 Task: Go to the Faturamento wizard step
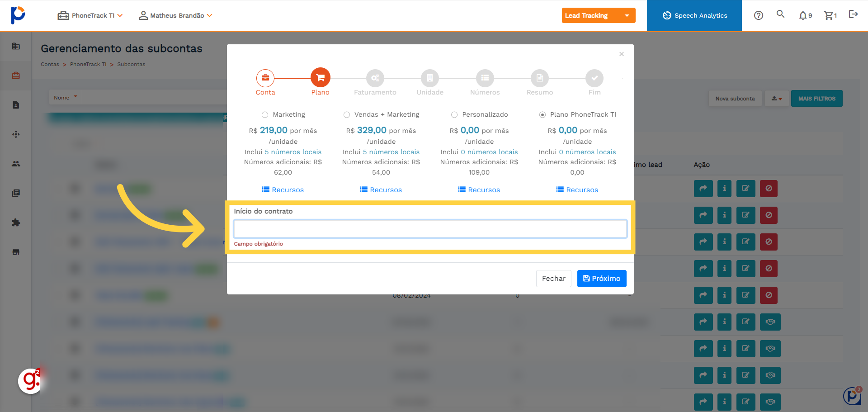coord(375,83)
